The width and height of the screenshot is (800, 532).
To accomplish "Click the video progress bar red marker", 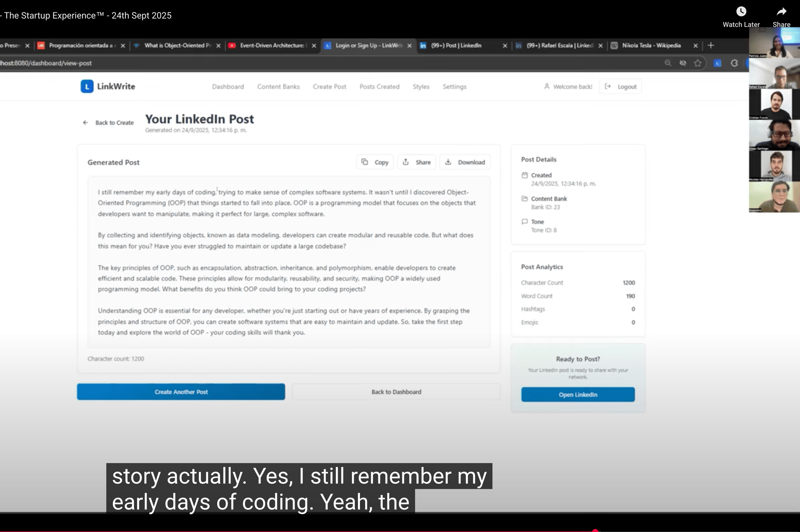I will click(595, 531).
